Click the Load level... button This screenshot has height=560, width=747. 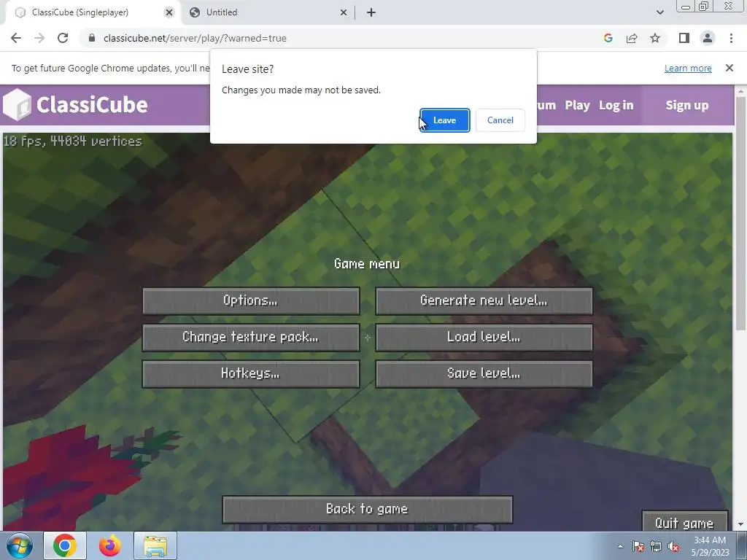coord(484,338)
